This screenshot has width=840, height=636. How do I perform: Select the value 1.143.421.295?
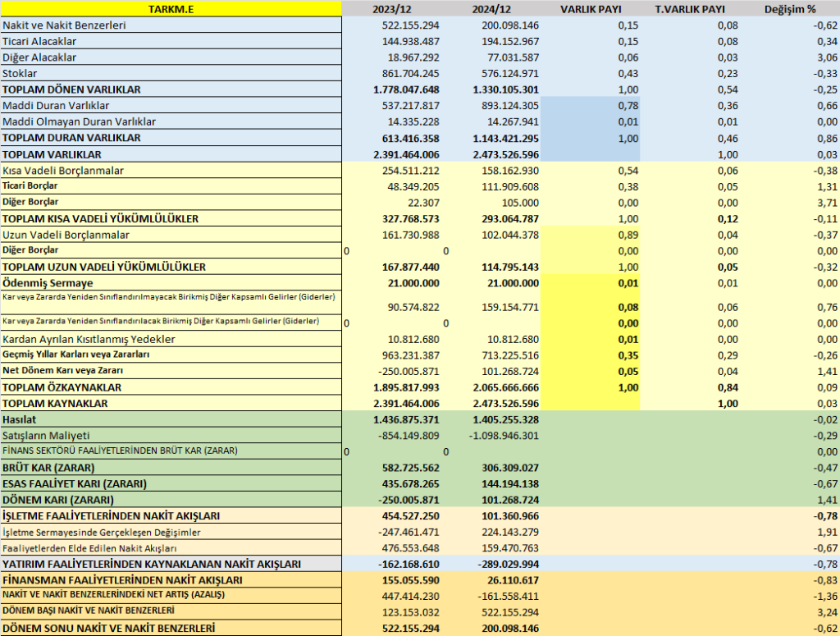point(505,138)
